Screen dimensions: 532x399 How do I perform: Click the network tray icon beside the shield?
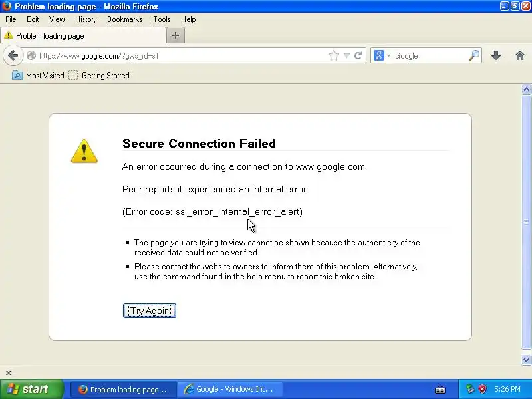click(470, 389)
